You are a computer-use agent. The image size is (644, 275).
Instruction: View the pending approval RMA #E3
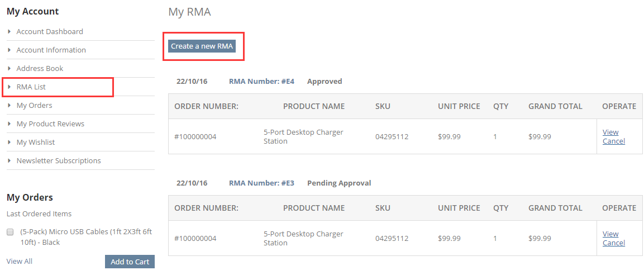(x=610, y=234)
